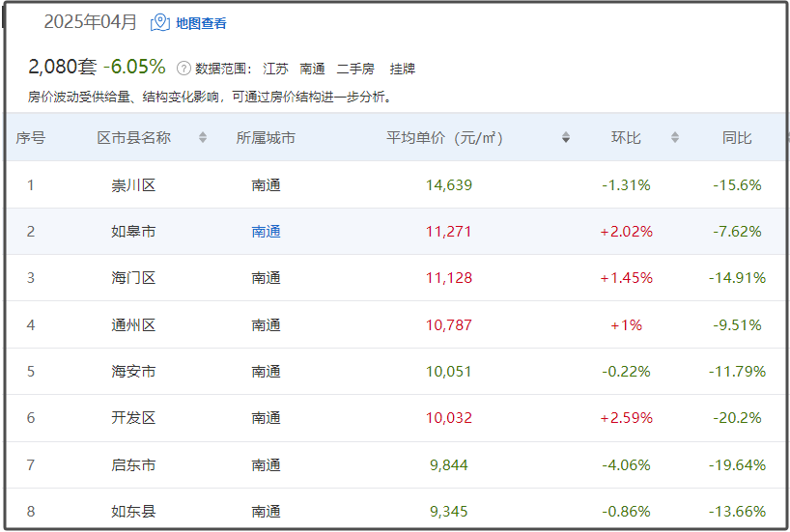Click price value 9,844
The height and width of the screenshot is (532, 790).
(x=449, y=465)
